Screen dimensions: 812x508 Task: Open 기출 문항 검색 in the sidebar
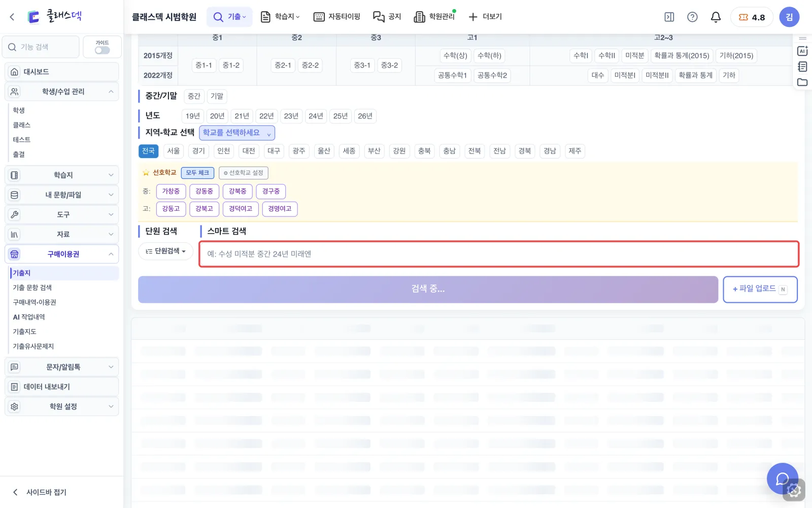[x=32, y=288]
